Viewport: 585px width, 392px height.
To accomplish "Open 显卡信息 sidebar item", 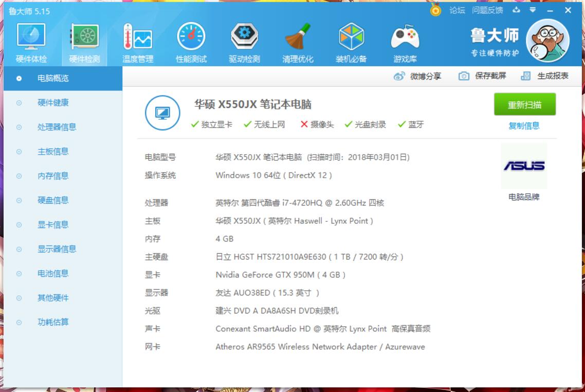I will coord(63,225).
